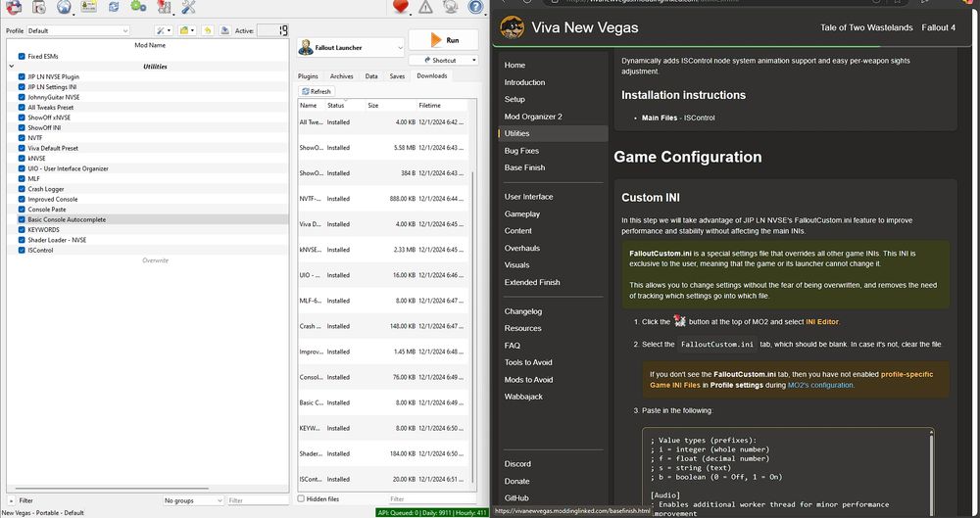The width and height of the screenshot is (980, 518).
Task: Open the Help question mark icon
Action: click(x=475, y=7)
